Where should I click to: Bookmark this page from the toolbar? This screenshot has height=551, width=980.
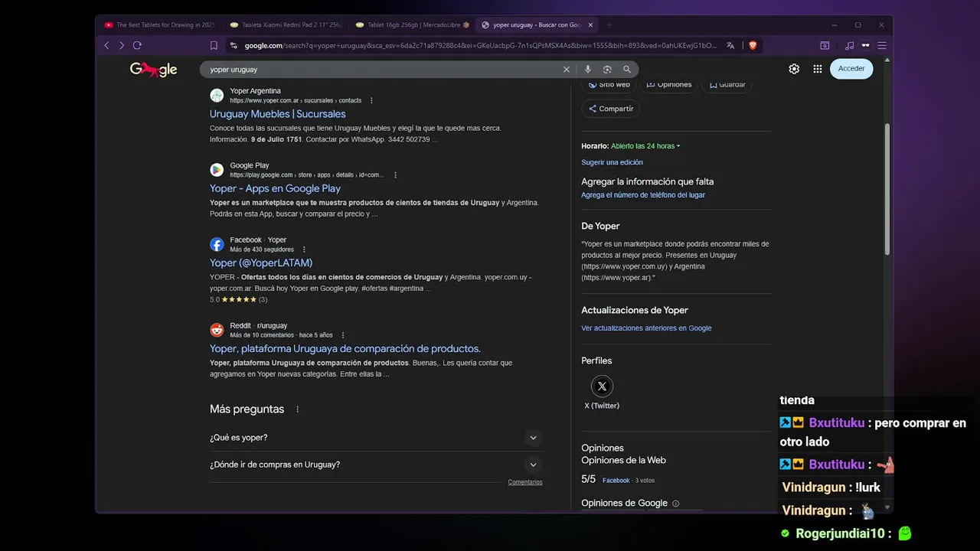(x=214, y=46)
